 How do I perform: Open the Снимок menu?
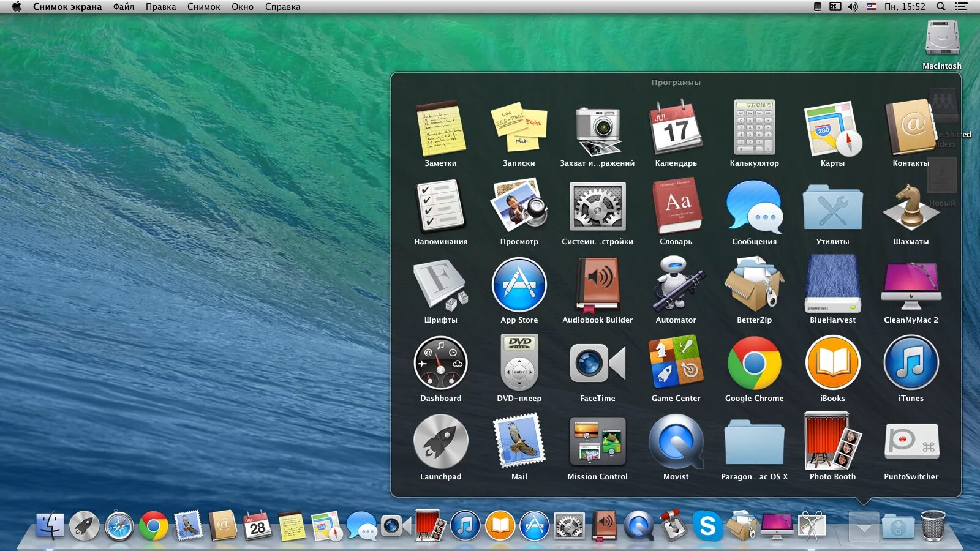tap(204, 7)
